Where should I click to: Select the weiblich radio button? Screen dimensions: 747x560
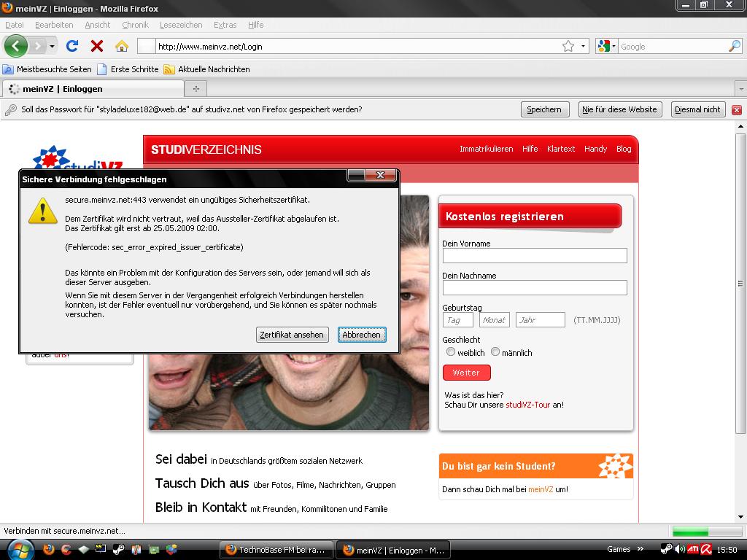point(451,352)
